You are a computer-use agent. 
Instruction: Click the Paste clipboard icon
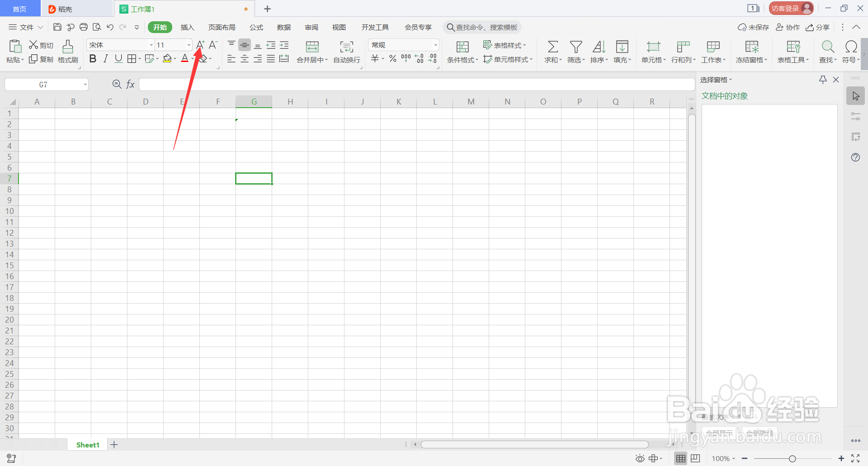pos(15,46)
